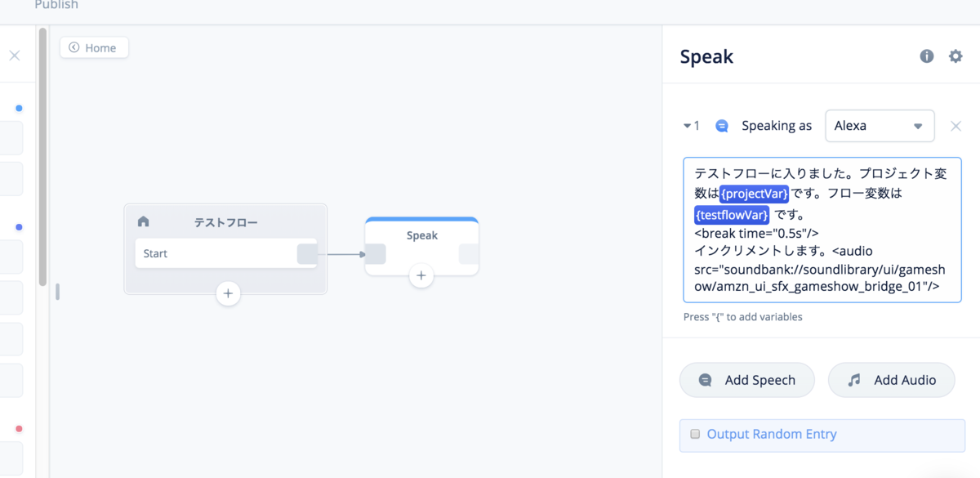Add a step below the テストフロー block
Viewport: 980px width, 478px height.
(x=228, y=293)
